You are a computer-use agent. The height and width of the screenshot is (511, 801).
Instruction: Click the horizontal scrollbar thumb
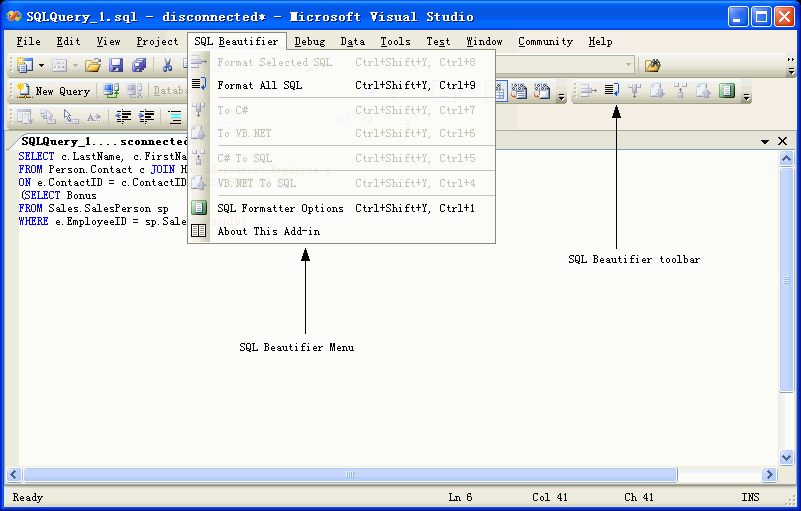tap(350, 475)
